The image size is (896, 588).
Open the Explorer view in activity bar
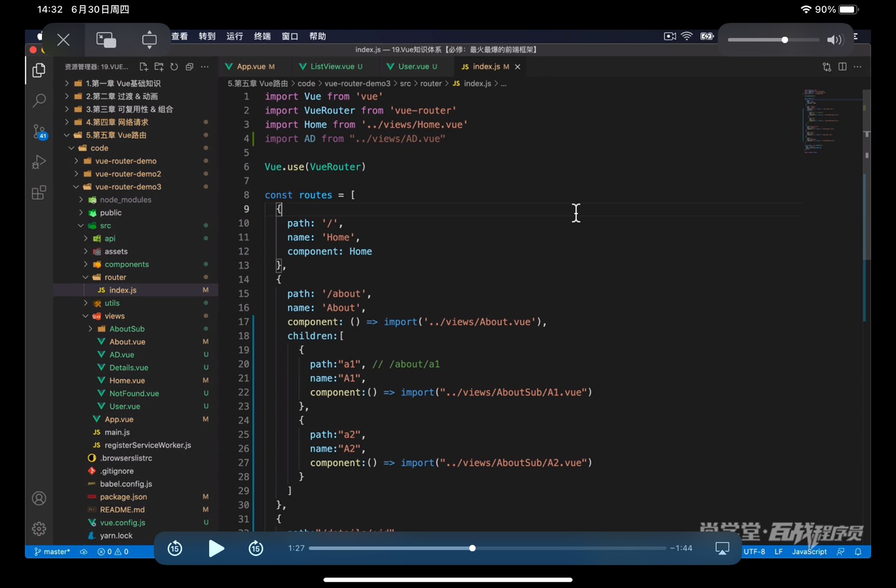[x=39, y=70]
